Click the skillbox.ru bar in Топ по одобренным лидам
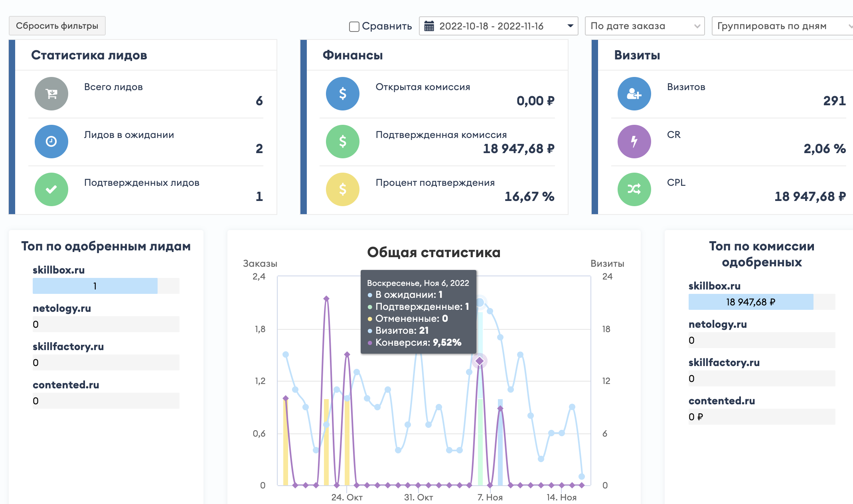The height and width of the screenshot is (504, 853). (95, 286)
